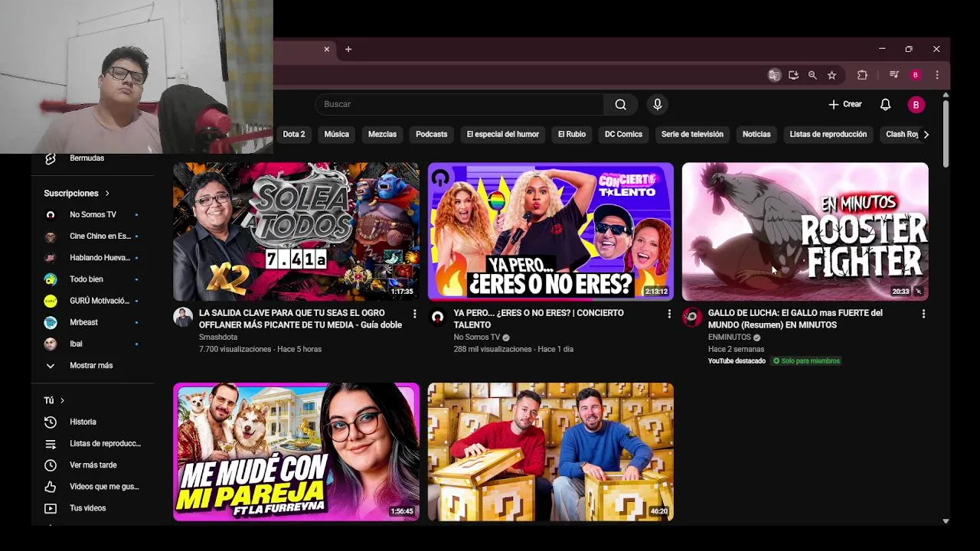Open GURÚ Motivació... subscription
The height and width of the screenshot is (551, 980).
[x=92, y=301]
